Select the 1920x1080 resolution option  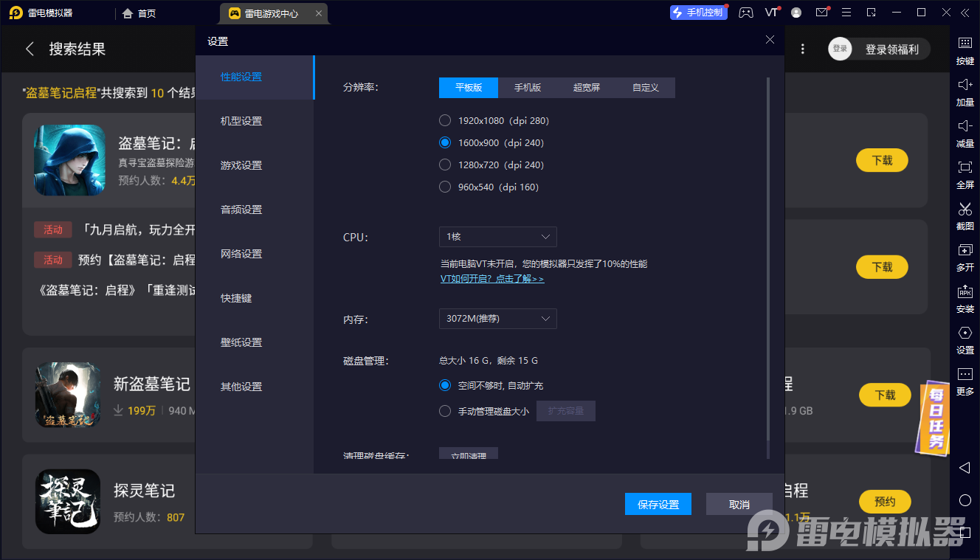pos(445,120)
